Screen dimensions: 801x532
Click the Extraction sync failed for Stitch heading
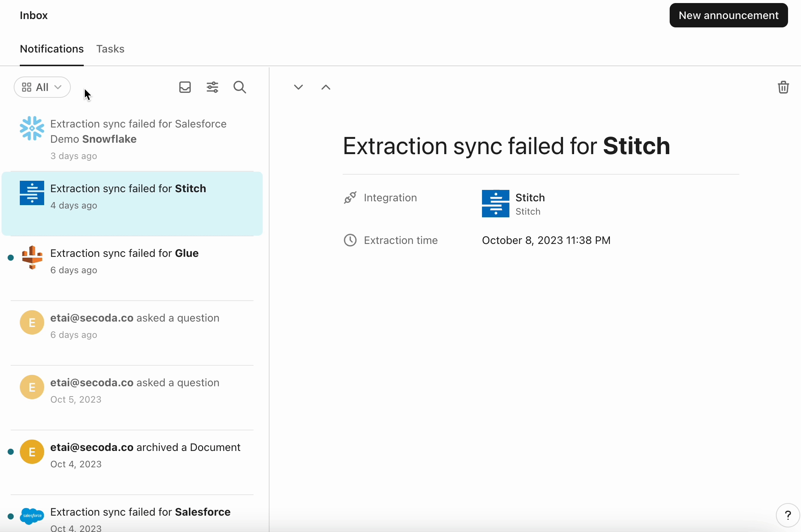tap(506, 146)
